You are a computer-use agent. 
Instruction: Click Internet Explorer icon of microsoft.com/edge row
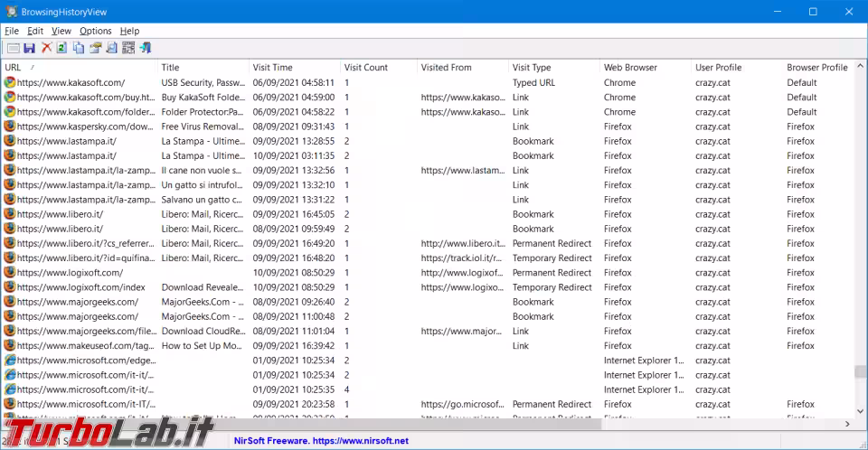tap(10, 361)
